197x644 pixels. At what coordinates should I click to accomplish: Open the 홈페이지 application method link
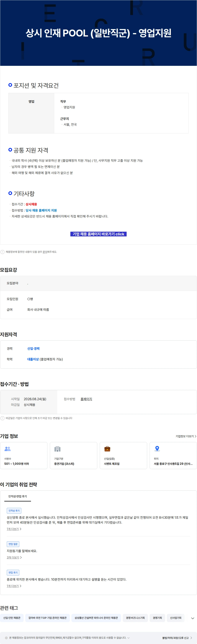coord(86,399)
